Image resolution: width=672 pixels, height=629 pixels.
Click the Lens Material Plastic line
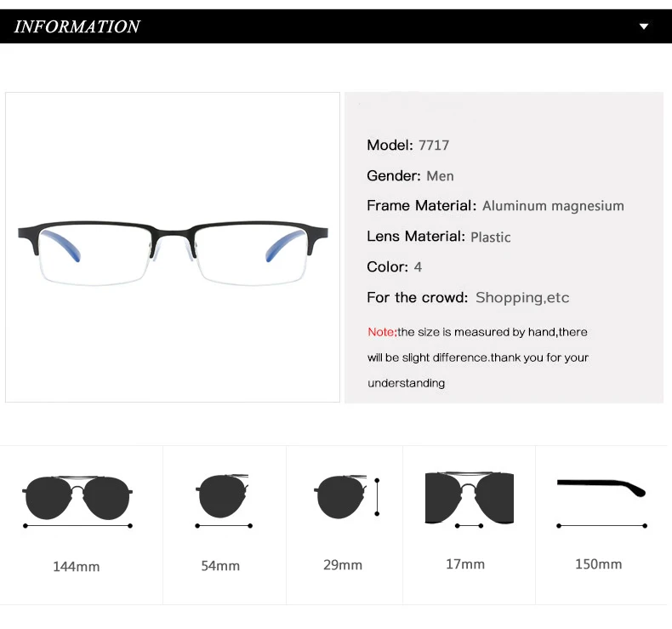439,237
